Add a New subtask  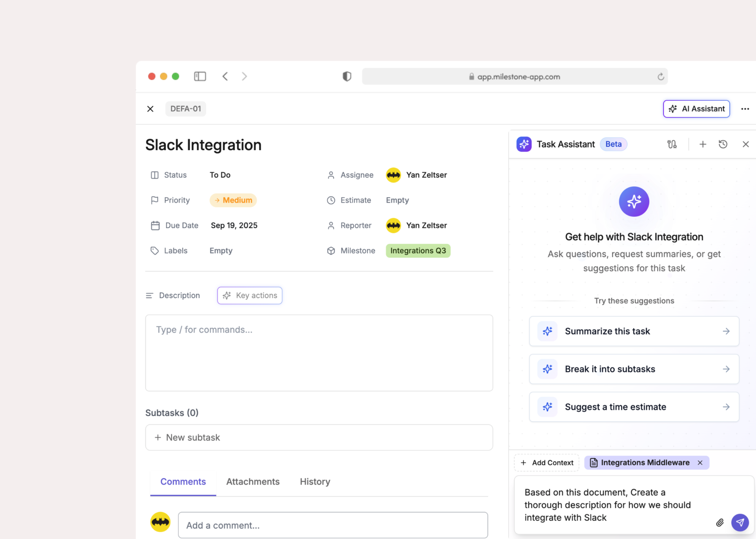(319, 438)
